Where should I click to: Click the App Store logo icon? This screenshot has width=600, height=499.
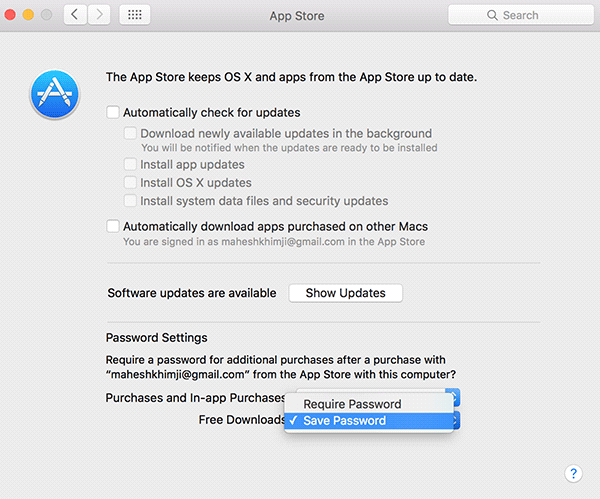pyautogui.click(x=54, y=95)
